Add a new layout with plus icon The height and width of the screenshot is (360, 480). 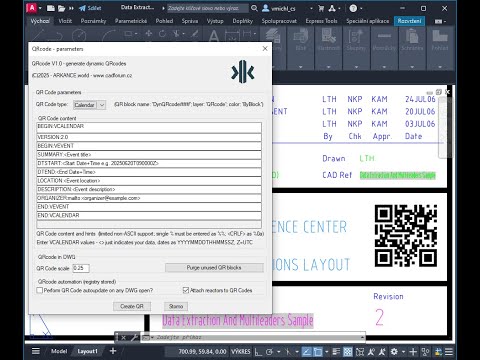click(x=113, y=351)
